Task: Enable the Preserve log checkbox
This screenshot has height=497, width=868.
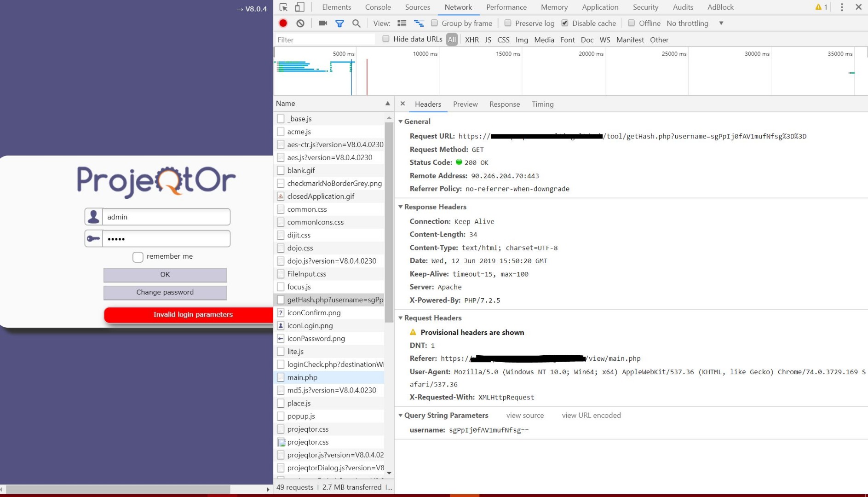Action: coord(508,23)
